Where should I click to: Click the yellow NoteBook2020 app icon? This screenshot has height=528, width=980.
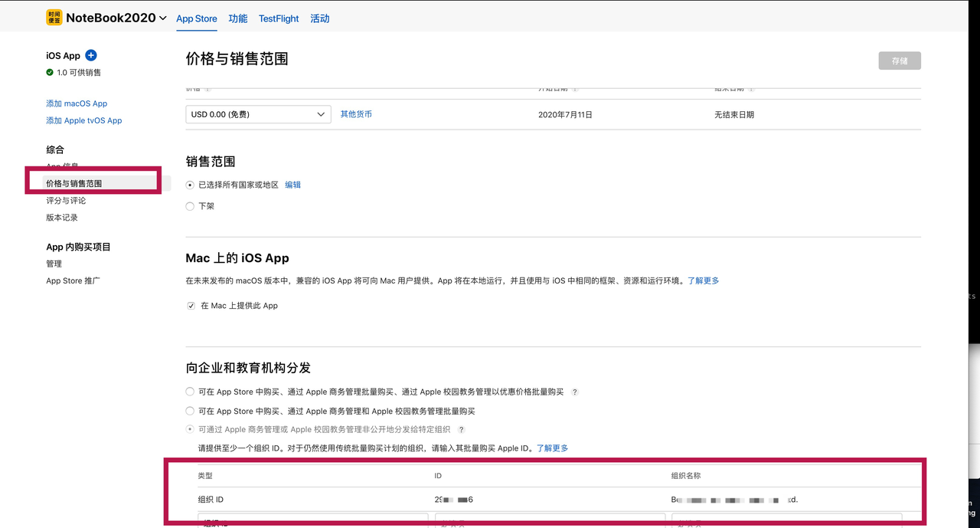54,18
